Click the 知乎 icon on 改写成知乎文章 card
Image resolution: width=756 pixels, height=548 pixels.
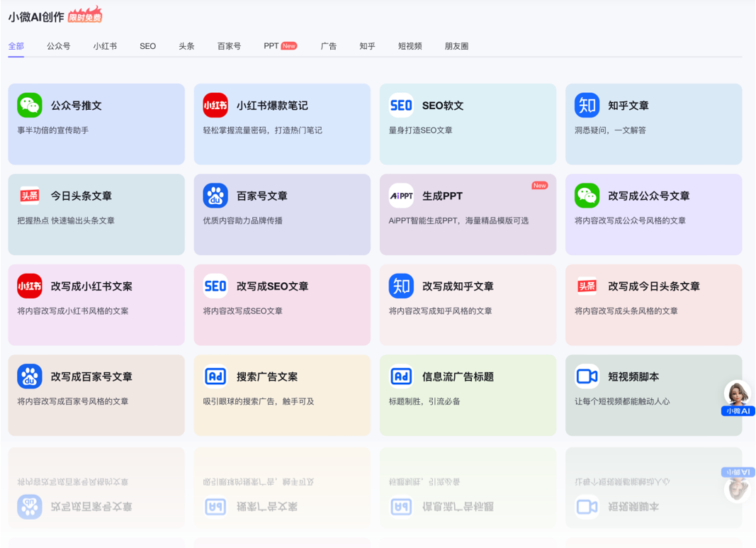click(x=401, y=286)
